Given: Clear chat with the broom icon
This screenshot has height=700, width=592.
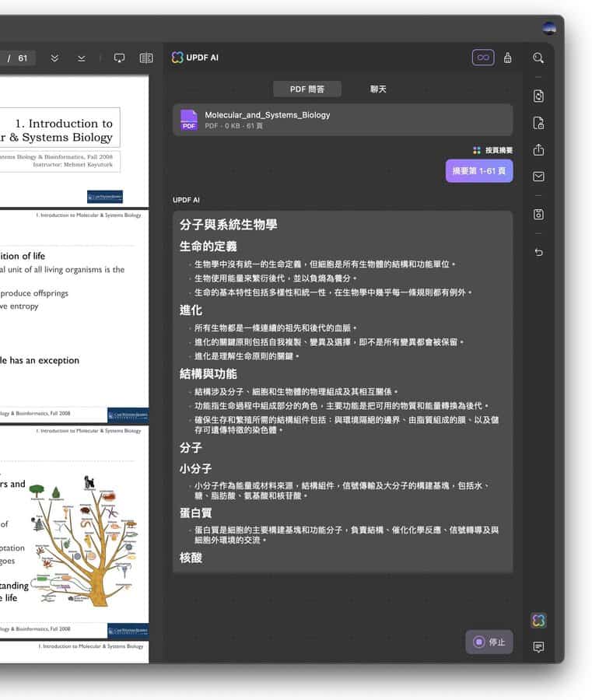Looking at the screenshot, I should click(507, 58).
